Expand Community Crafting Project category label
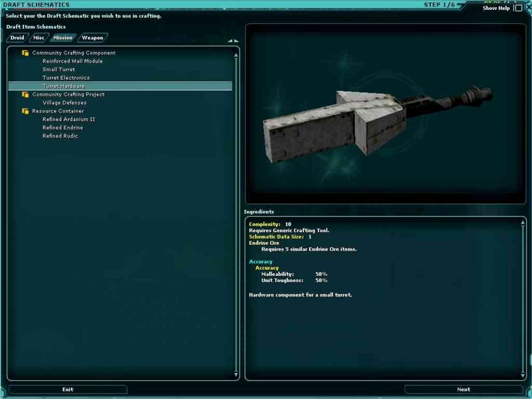Screen dimensions: 532x399 click(x=68, y=94)
